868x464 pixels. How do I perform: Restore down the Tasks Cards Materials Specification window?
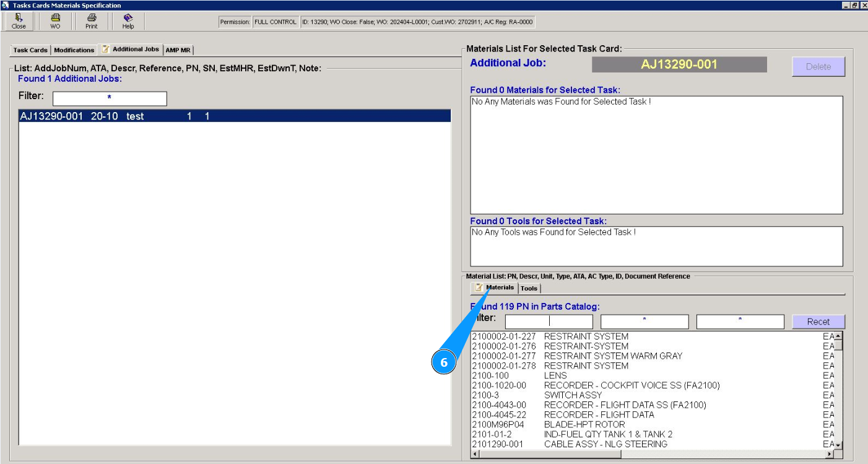pyautogui.click(x=855, y=5)
